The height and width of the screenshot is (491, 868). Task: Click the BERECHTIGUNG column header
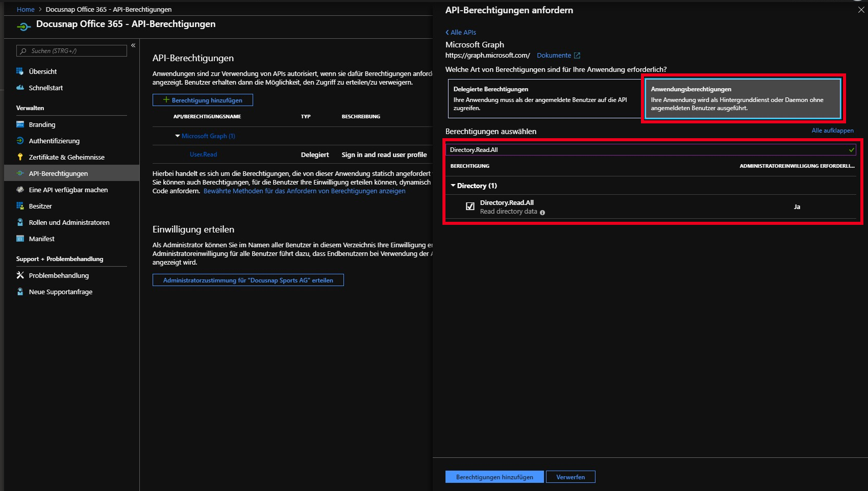tap(470, 166)
